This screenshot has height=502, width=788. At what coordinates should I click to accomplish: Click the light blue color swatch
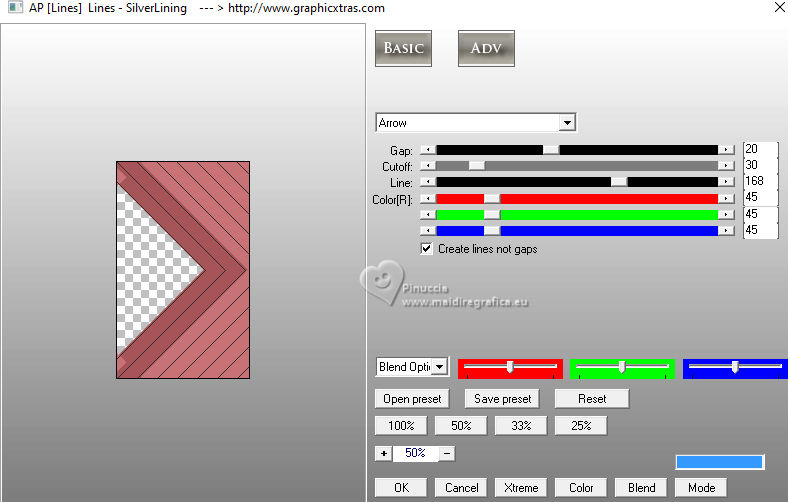pyautogui.click(x=720, y=462)
